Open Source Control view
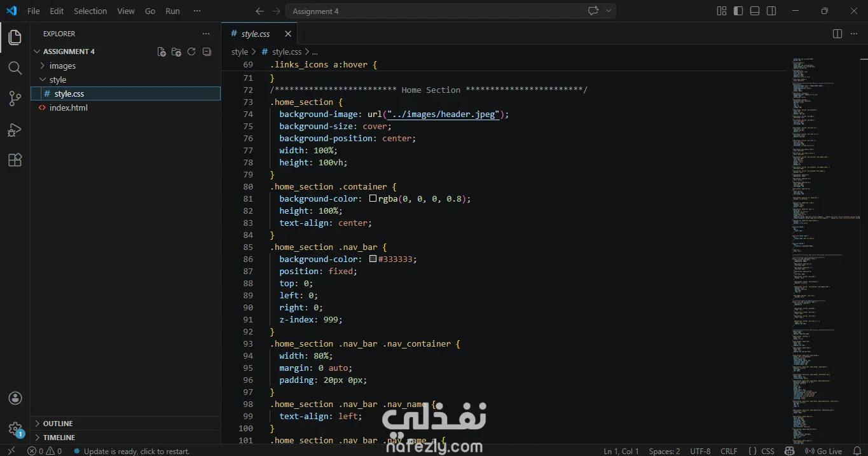 point(15,99)
